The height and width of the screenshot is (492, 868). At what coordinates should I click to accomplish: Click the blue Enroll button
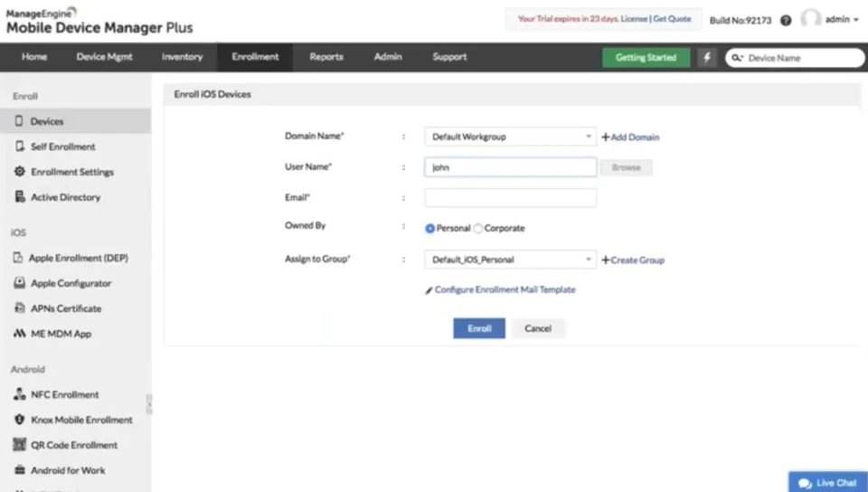479,328
